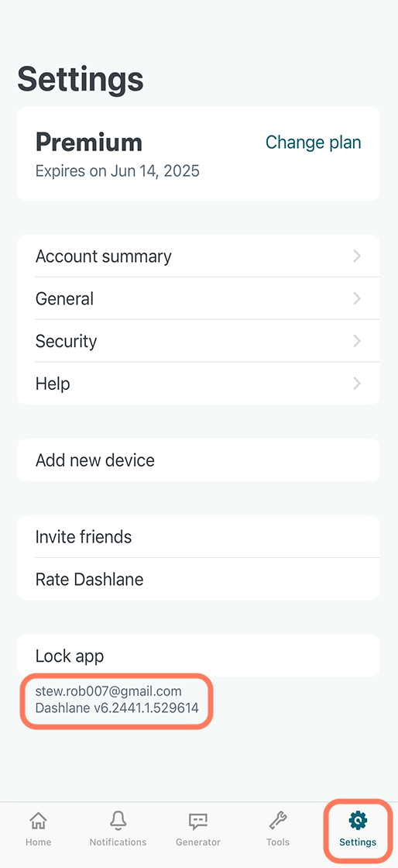Open the Security settings row
This screenshot has height=868, width=398.
pyautogui.click(x=198, y=341)
